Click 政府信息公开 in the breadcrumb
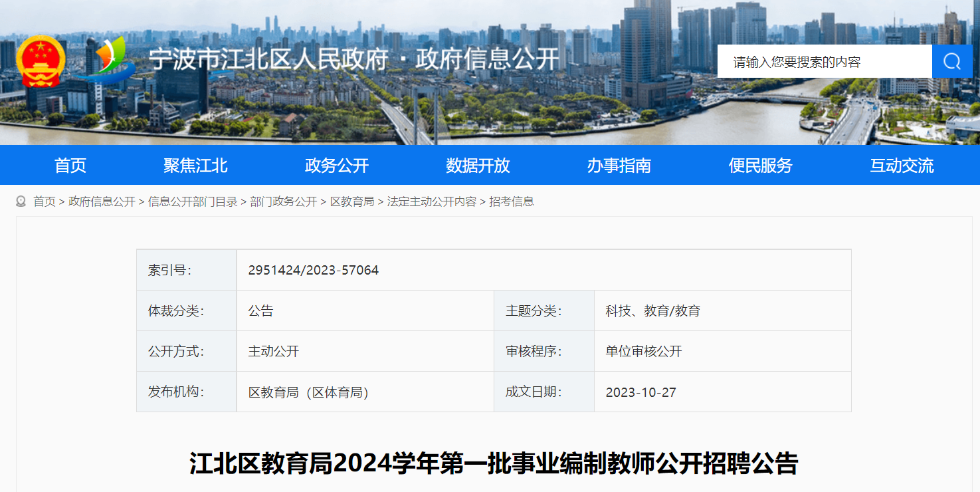The image size is (980, 492). click(x=102, y=201)
